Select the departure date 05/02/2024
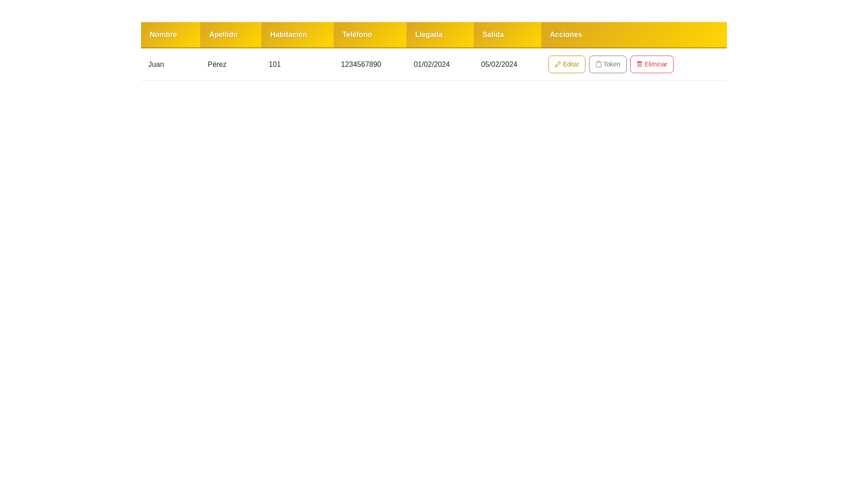 [499, 65]
